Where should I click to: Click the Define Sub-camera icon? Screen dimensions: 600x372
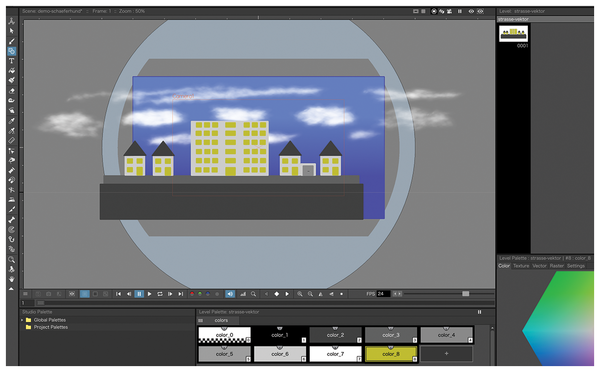72,294
